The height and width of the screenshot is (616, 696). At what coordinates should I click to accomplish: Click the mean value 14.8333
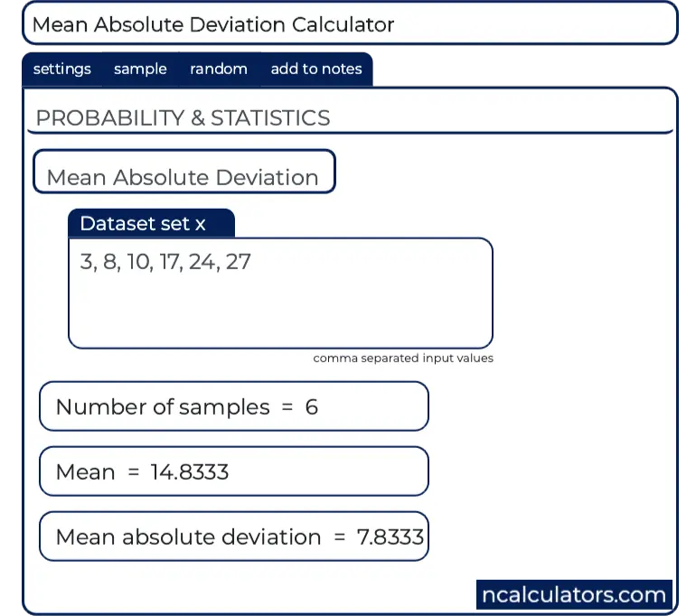pos(190,471)
